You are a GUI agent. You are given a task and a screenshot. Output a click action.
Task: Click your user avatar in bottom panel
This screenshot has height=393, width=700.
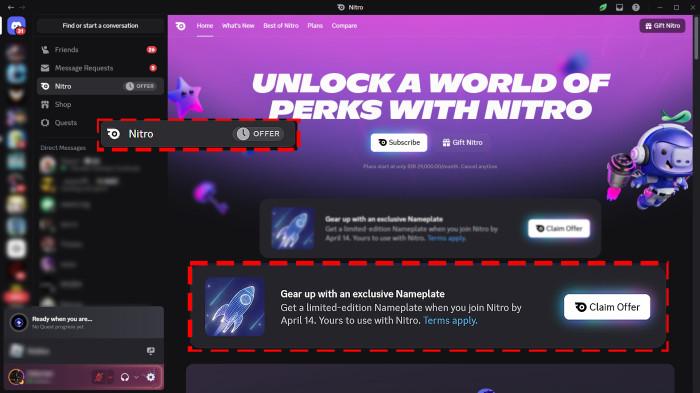17,377
